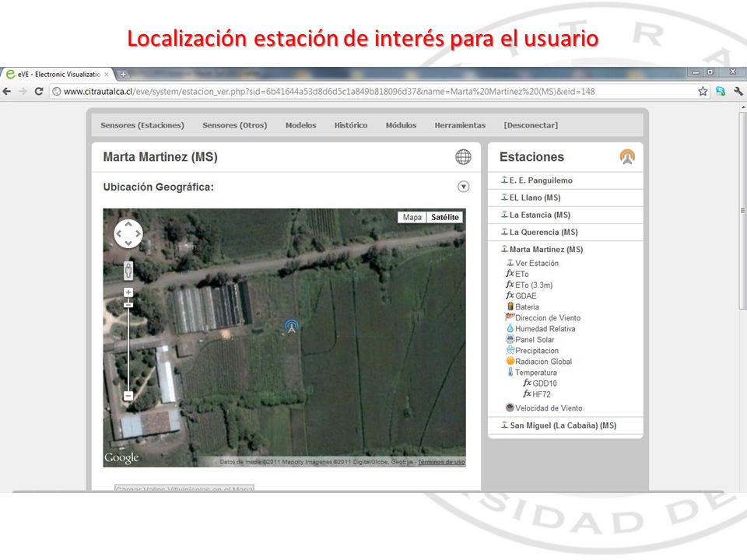The height and width of the screenshot is (560, 747).
Task: Open the GDD10 function link
Action: point(545,383)
